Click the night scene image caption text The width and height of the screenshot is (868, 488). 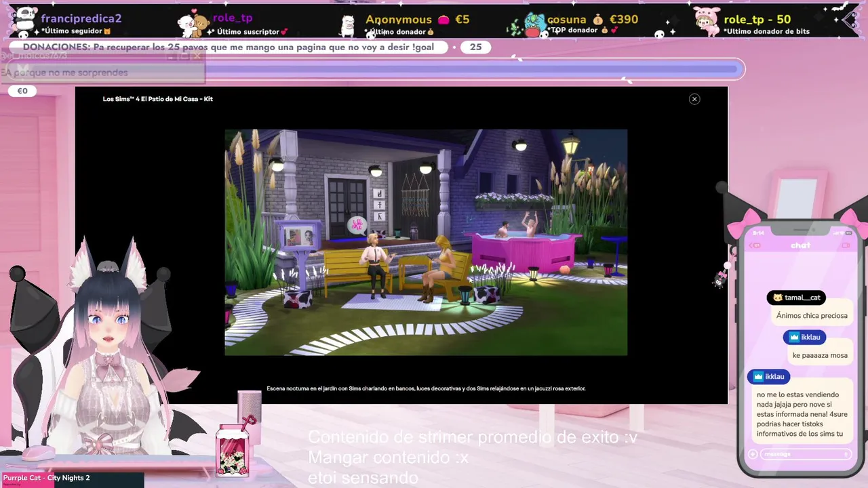426,388
